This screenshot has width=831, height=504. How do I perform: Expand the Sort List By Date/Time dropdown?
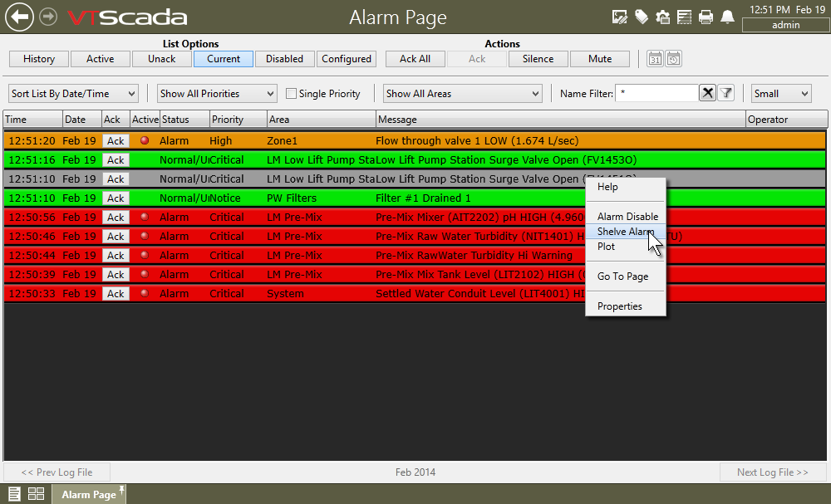tap(73, 94)
